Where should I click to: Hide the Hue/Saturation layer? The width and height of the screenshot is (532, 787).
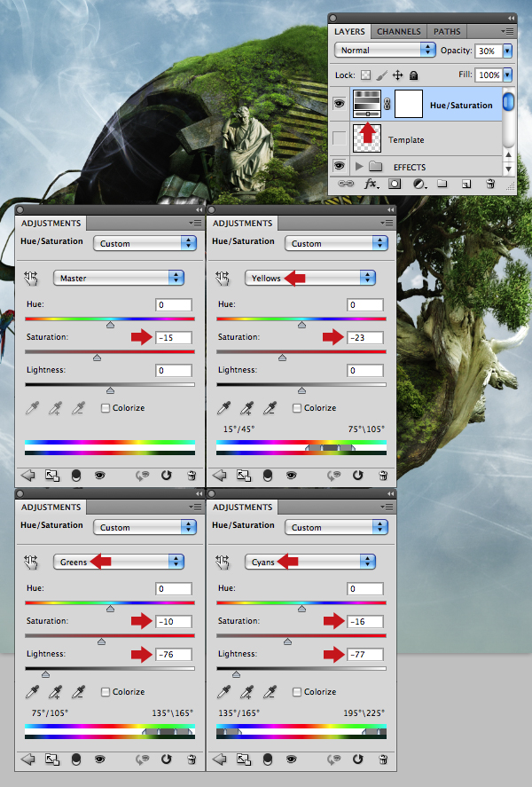(x=340, y=104)
